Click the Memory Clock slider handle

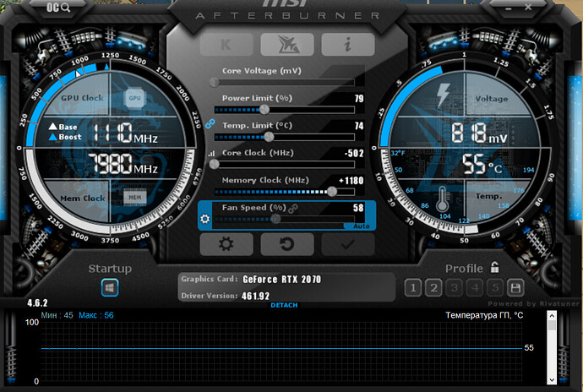331,192
